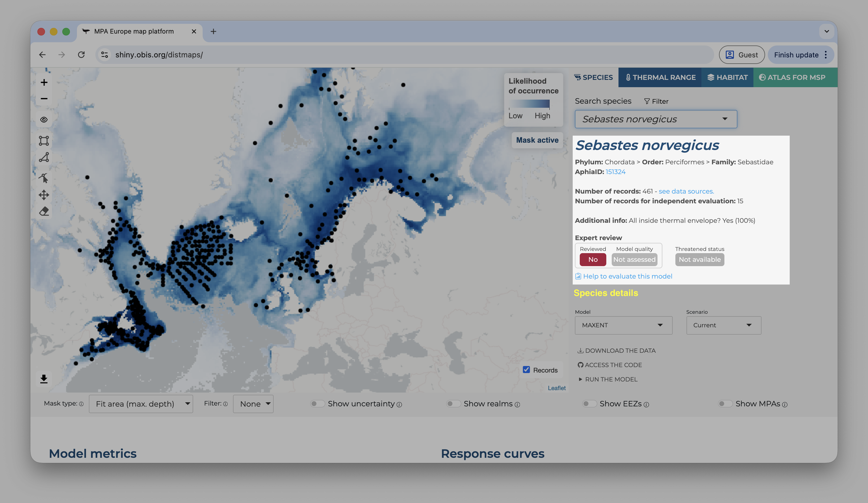
Task: Click the eye visibility icon on map
Action: [44, 119]
